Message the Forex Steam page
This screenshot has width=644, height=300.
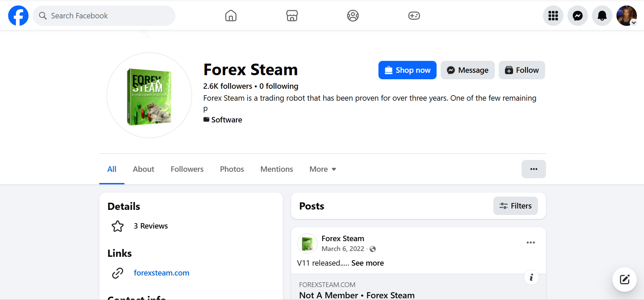point(468,70)
